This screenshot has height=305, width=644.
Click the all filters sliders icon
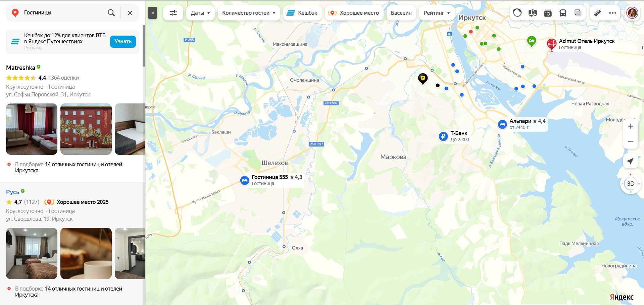point(173,13)
